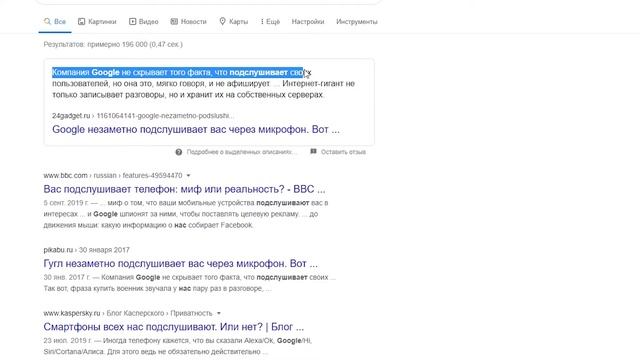
Task: Expand dropdown arrow next to www.bbc.com URL
Action: tap(188, 176)
